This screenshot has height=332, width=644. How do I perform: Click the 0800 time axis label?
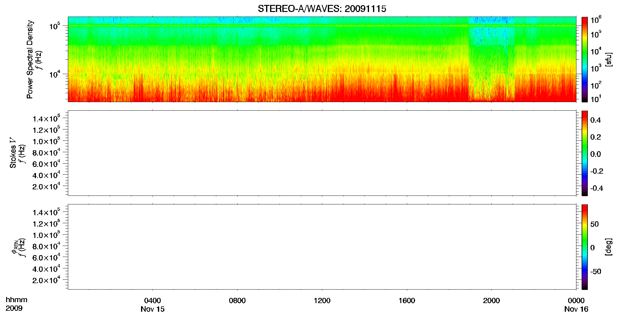(x=237, y=301)
